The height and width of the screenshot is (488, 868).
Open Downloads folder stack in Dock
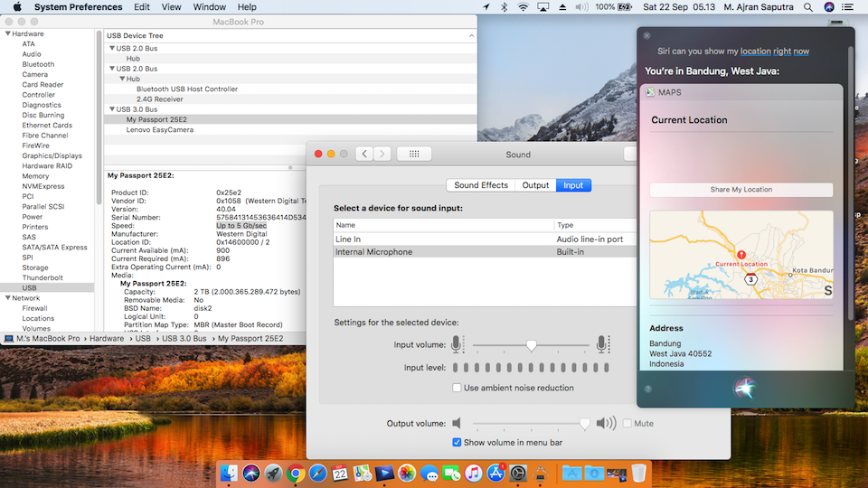point(594,474)
